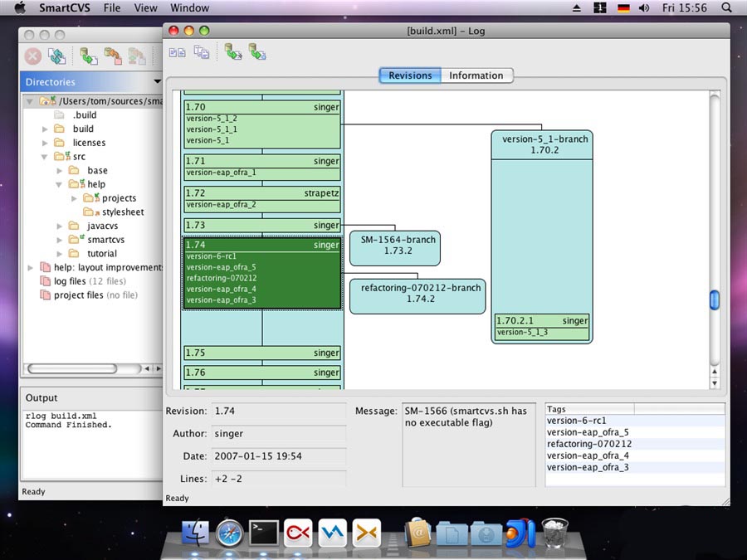Click the overlapping documents icon in the Log toolbar
Screen dimensions: 747x560
pos(202,52)
